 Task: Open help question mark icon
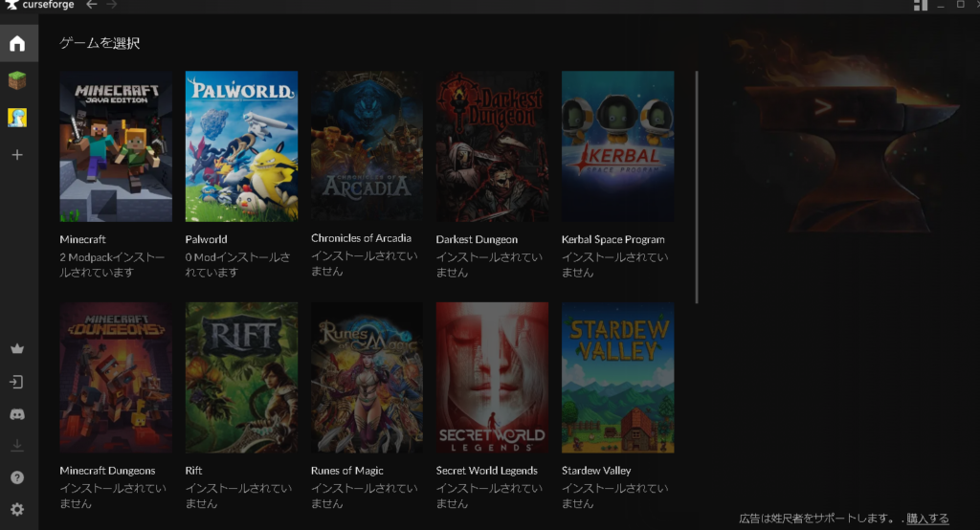click(17, 477)
